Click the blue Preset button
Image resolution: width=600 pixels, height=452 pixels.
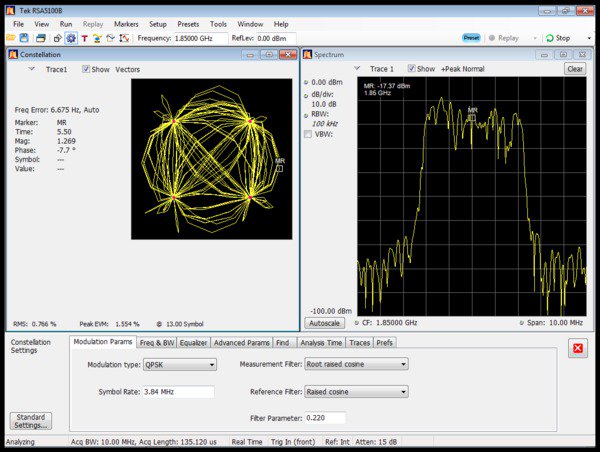click(x=471, y=38)
